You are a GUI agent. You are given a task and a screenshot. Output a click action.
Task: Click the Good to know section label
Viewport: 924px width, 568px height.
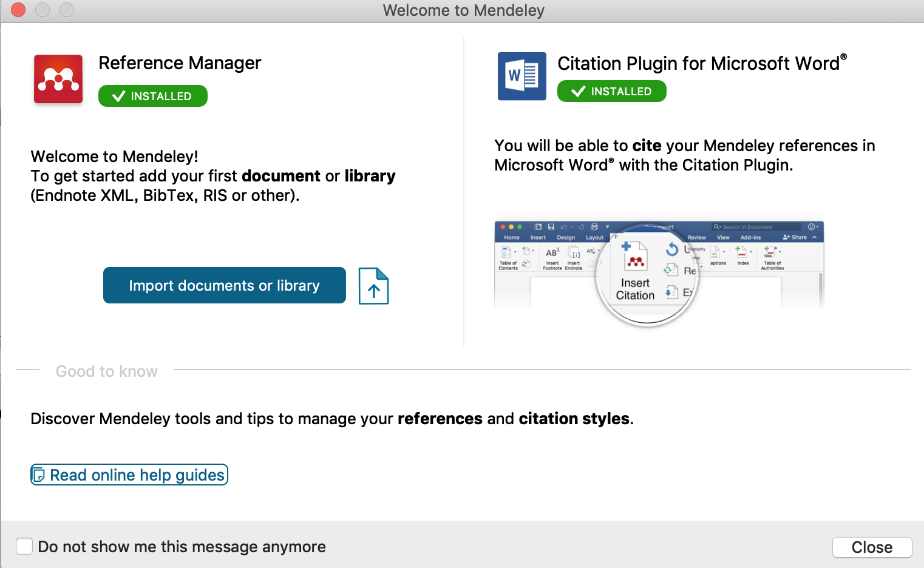click(107, 371)
